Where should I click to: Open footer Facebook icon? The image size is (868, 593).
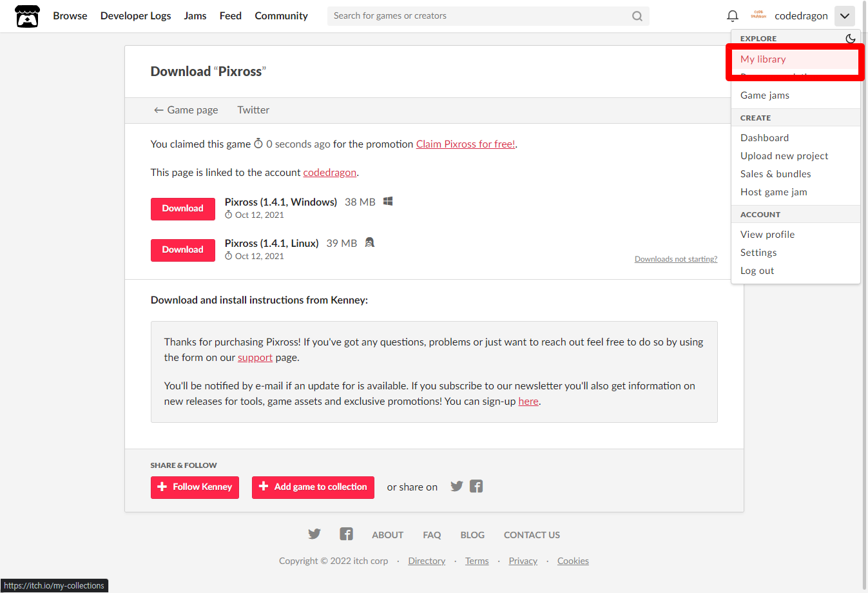click(x=347, y=534)
